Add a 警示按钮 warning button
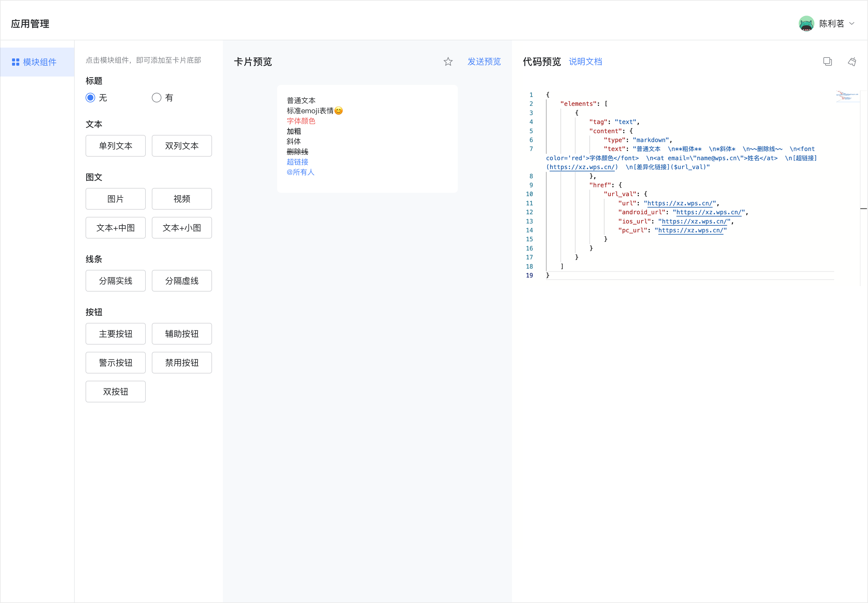Viewport: 868px width, 603px height. pyautogui.click(x=116, y=362)
